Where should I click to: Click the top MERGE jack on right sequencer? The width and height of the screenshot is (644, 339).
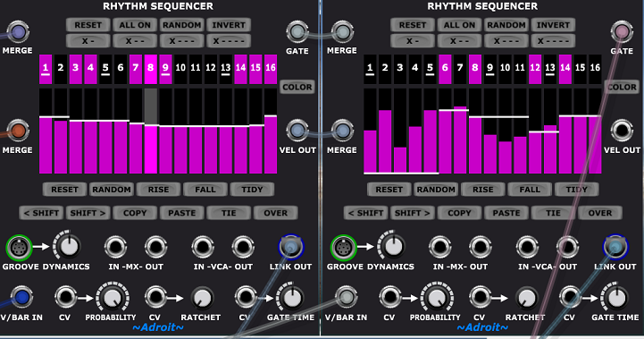(342, 32)
